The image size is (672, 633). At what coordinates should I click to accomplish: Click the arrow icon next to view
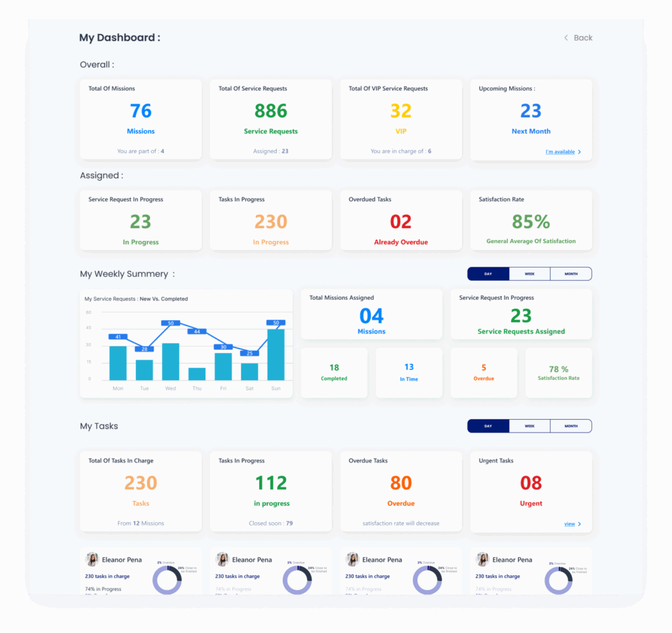[579, 524]
